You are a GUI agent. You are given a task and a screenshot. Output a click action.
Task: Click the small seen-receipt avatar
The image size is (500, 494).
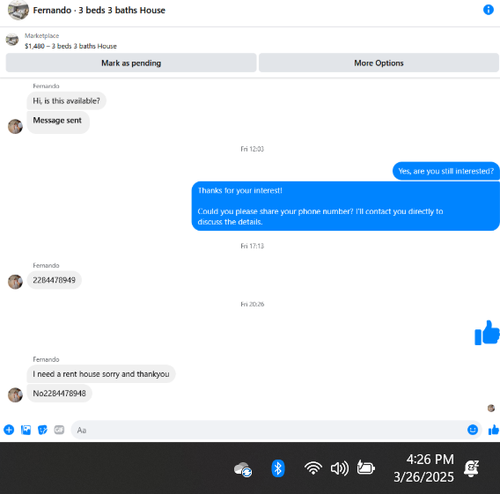pos(491,408)
